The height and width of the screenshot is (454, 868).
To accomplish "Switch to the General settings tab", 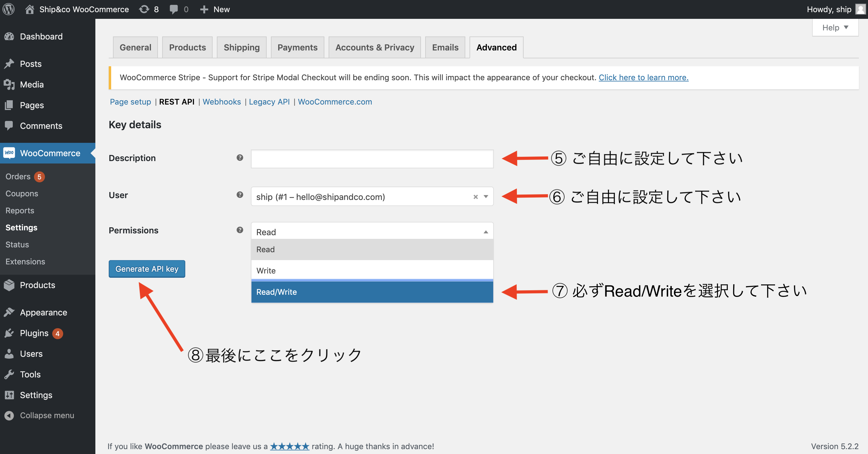I will coord(135,47).
